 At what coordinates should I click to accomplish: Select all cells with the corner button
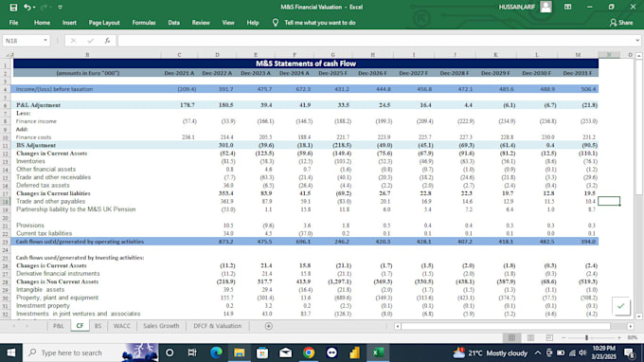[9, 55]
